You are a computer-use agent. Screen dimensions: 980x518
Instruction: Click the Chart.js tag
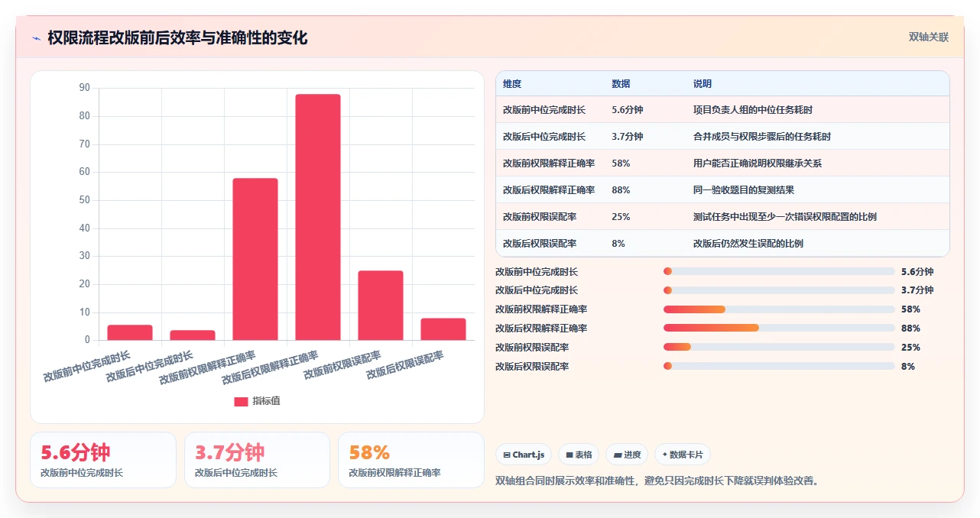tap(524, 455)
